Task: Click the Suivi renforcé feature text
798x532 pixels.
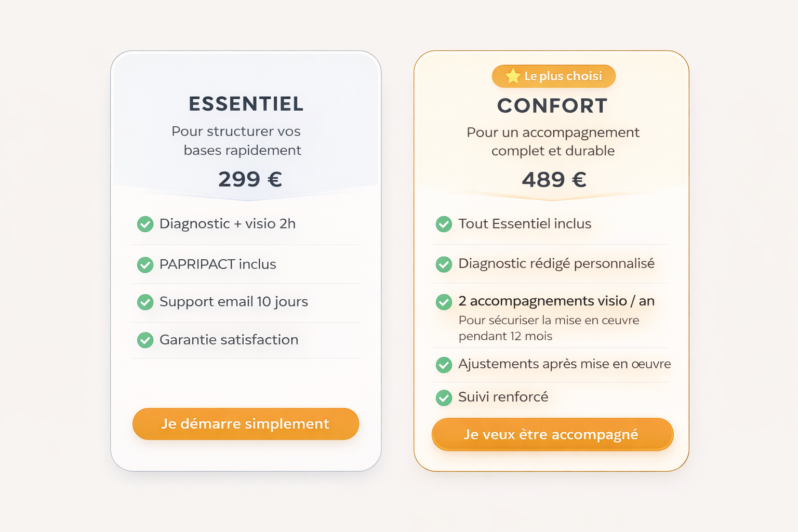Action: click(503, 397)
